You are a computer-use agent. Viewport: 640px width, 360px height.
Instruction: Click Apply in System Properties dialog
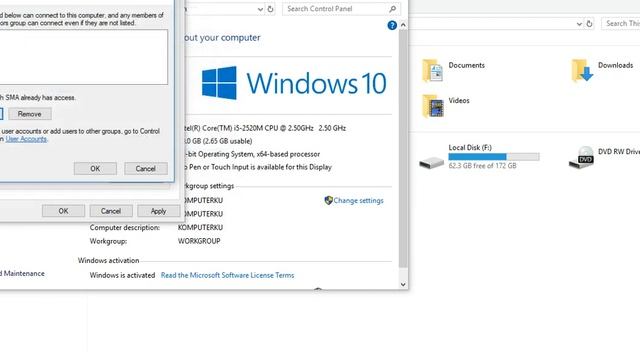point(158,211)
